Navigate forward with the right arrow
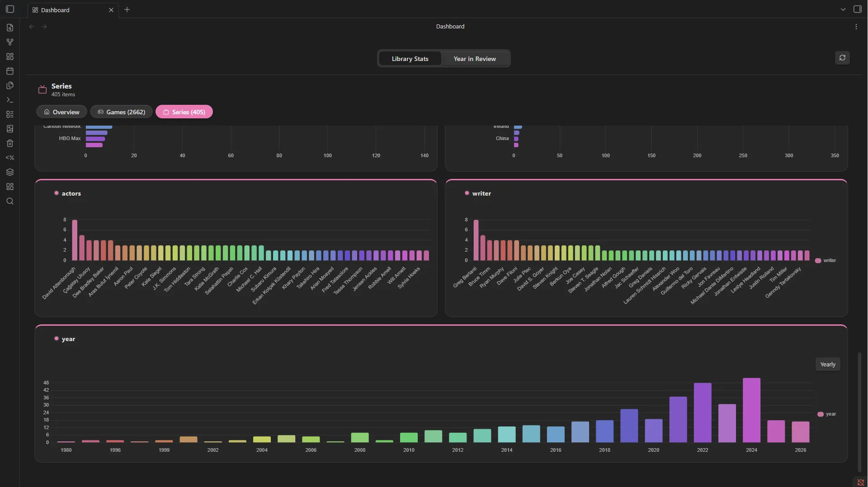The height and width of the screenshot is (487, 868). [x=44, y=27]
